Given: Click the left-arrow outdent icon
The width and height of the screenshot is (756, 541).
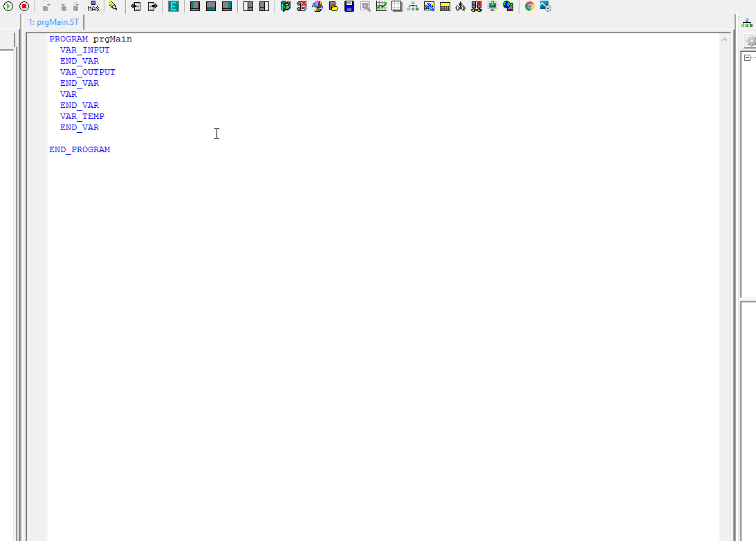Looking at the screenshot, I should (136, 6).
